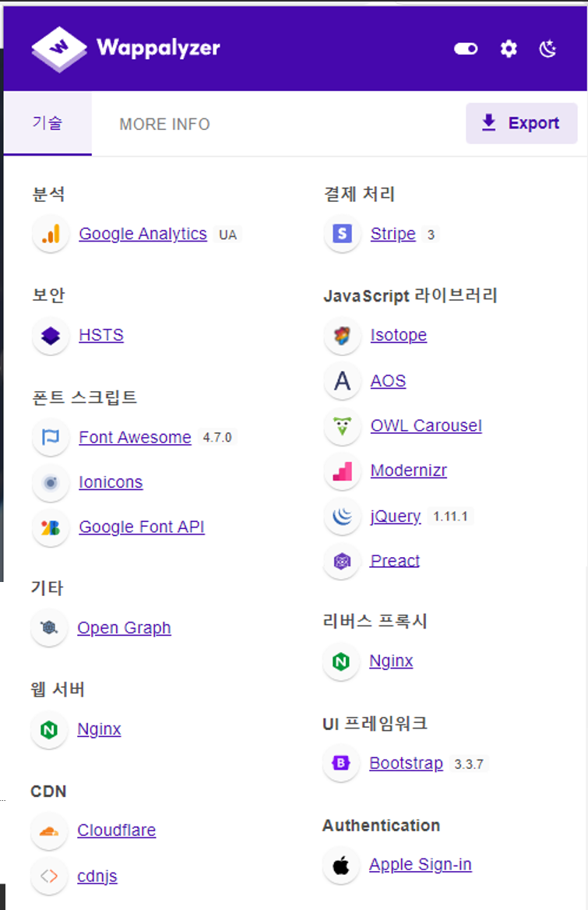588x910 pixels.
Task: Click the Google Font API icon
Action: pos(51,527)
